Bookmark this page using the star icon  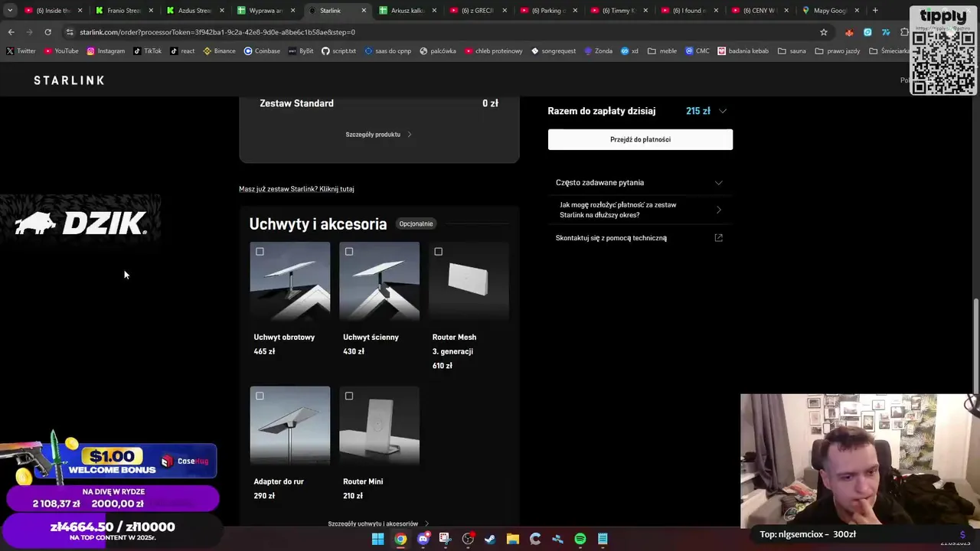(824, 32)
